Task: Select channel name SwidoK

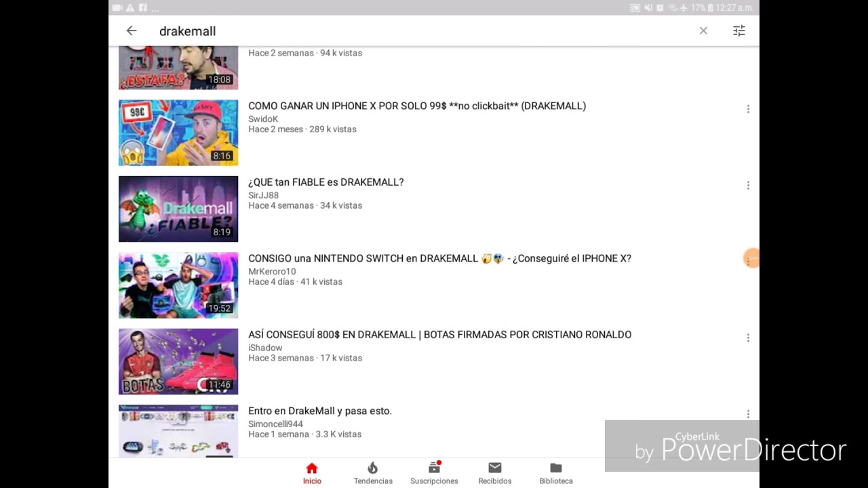Action: tap(263, 119)
